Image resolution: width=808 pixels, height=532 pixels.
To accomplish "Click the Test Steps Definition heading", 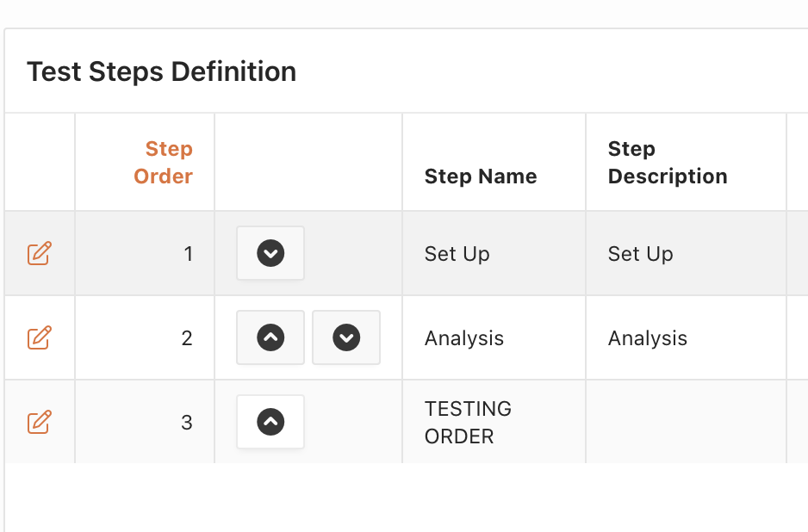I will [x=161, y=71].
